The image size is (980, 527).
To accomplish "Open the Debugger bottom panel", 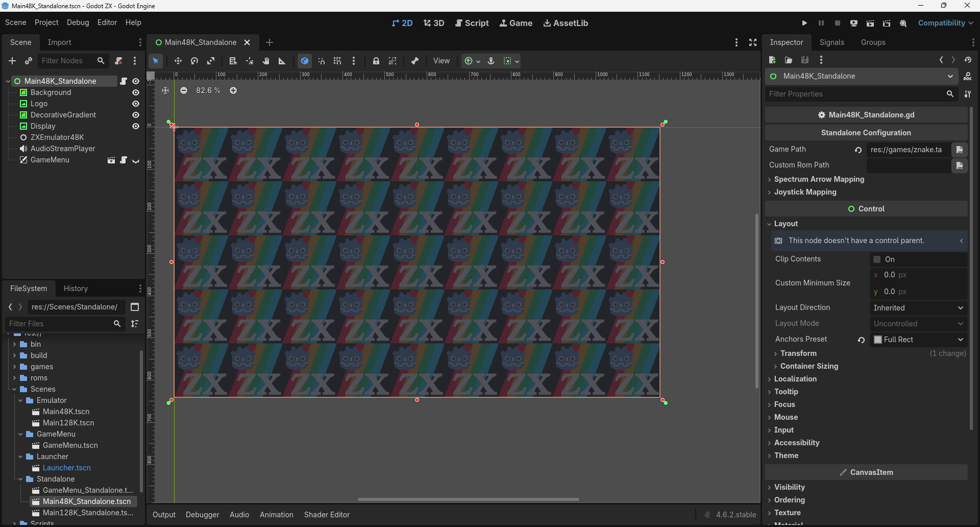I will [x=202, y=515].
